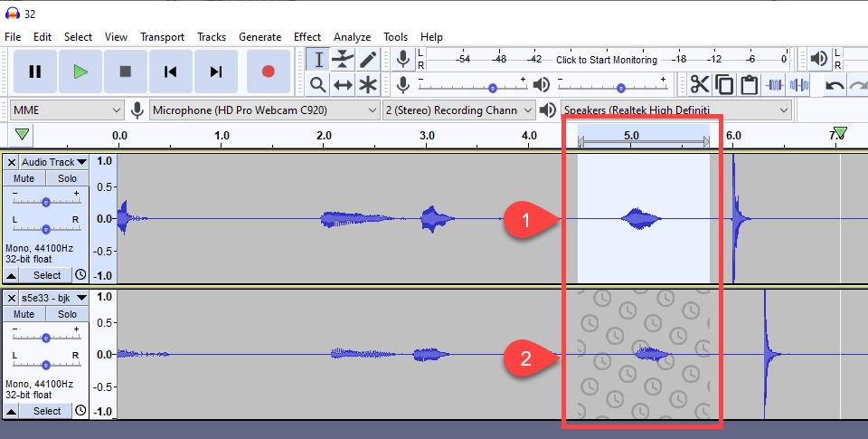Screen dimensions: 868x439
Task: Click Click to Start Monitoring meter
Action: coord(606,60)
